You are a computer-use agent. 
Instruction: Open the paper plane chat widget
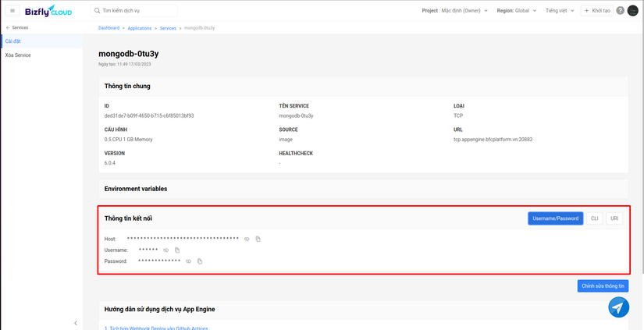click(x=618, y=307)
